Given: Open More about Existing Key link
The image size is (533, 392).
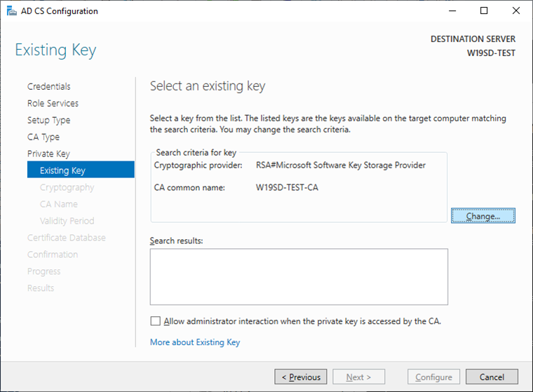Looking at the screenshot, I should pos(195,342).
